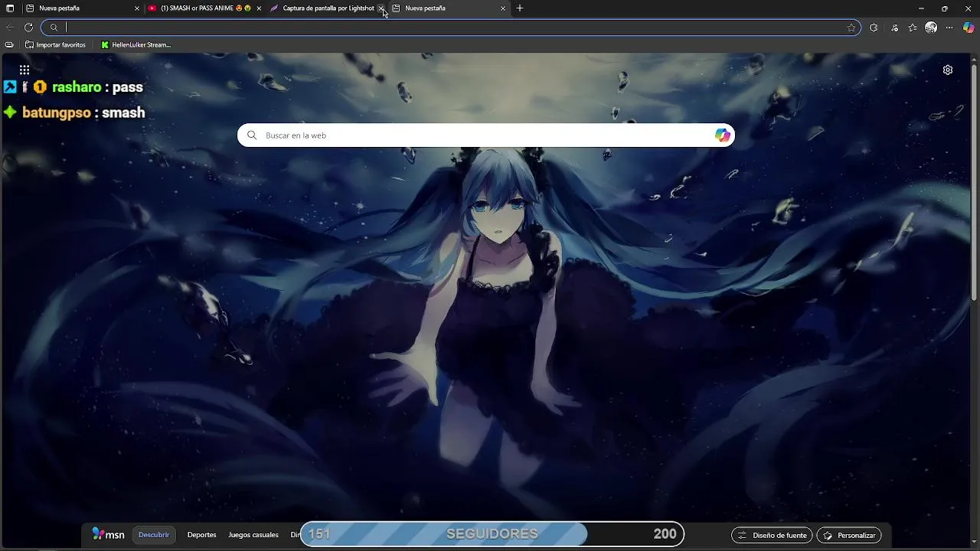
Task: Close the last Nueva pestaña tab
Action: [503, 8]
